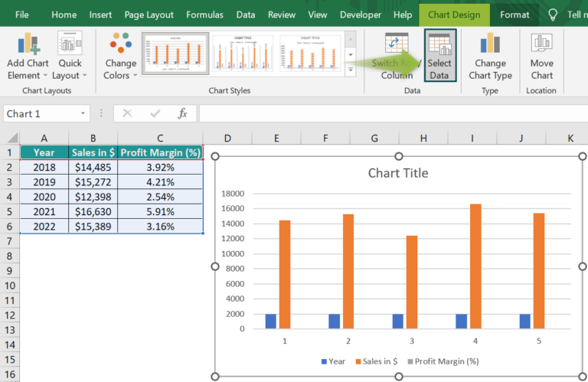588x382 pixels.
Task: Switch to the Formulas tab
Action: pos(204,15)
